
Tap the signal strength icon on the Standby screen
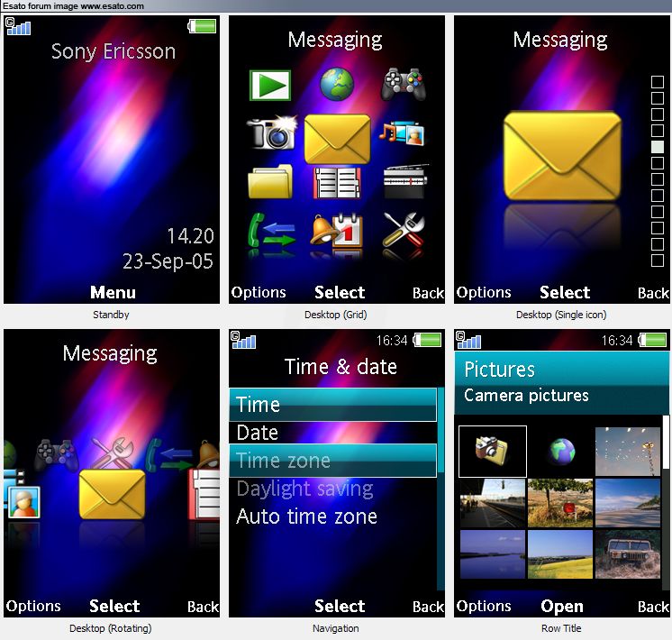18,26
